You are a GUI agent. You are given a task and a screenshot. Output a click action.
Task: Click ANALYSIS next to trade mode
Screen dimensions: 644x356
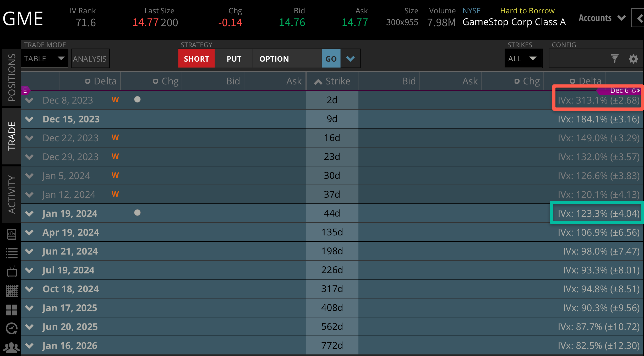point(90,59)
